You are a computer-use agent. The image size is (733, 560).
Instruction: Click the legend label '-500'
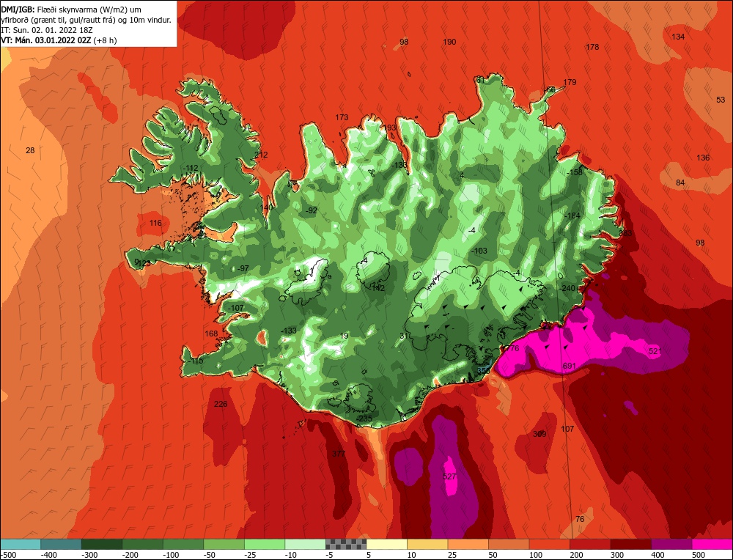pos(8,555)
